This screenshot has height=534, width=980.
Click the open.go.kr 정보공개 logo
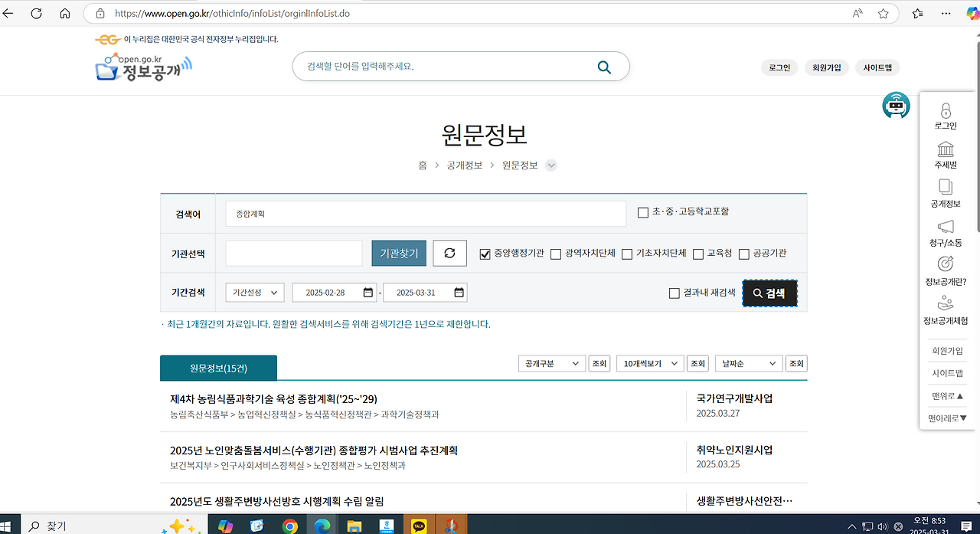143,67
